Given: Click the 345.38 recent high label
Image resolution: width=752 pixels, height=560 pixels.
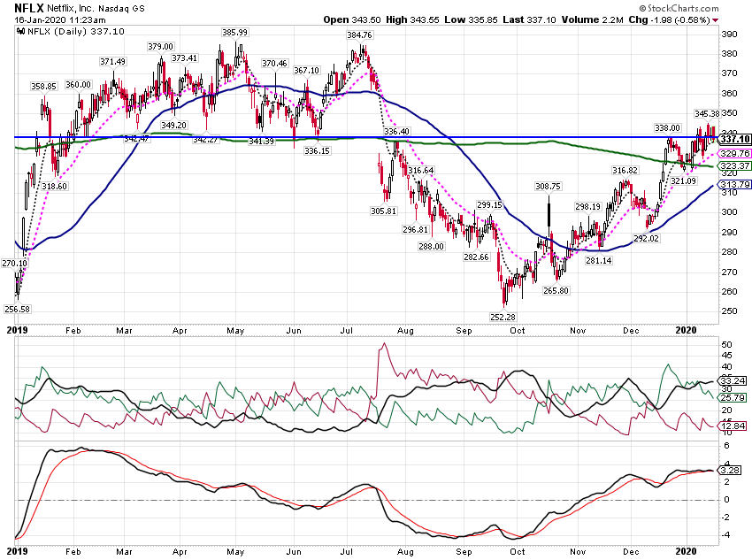Looking at the screenshot, I should [x=707, y=113].
